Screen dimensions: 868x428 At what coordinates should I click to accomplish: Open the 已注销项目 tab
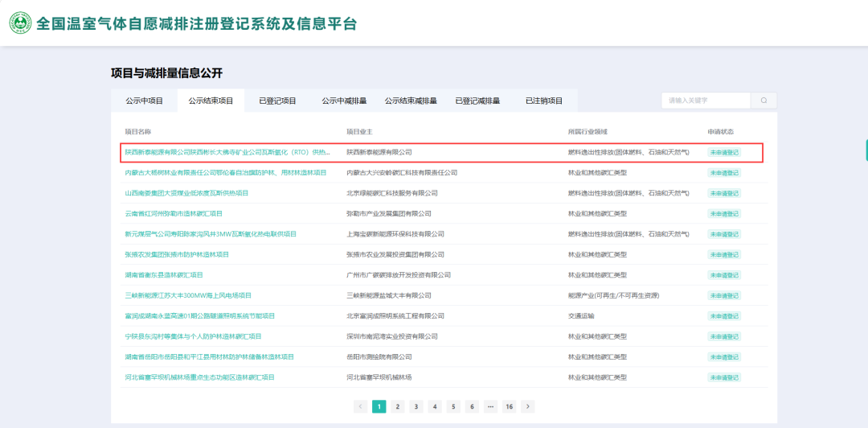point(544,101)
